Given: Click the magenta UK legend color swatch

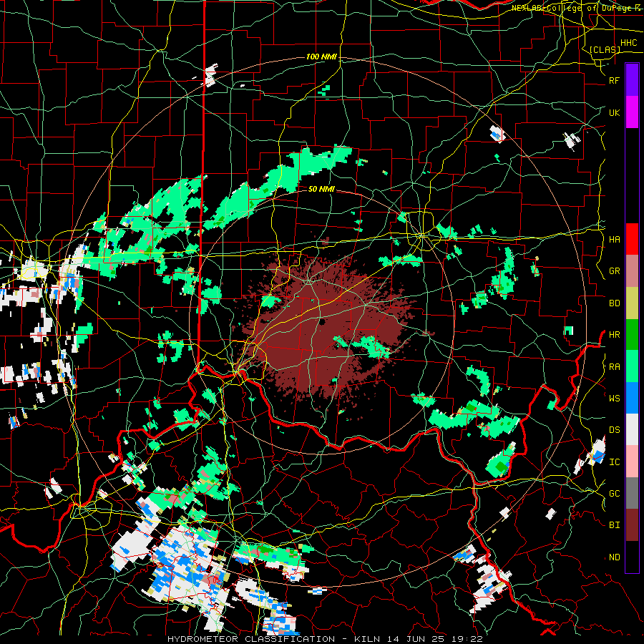Looking at the screenshot, I should [632, 112].
